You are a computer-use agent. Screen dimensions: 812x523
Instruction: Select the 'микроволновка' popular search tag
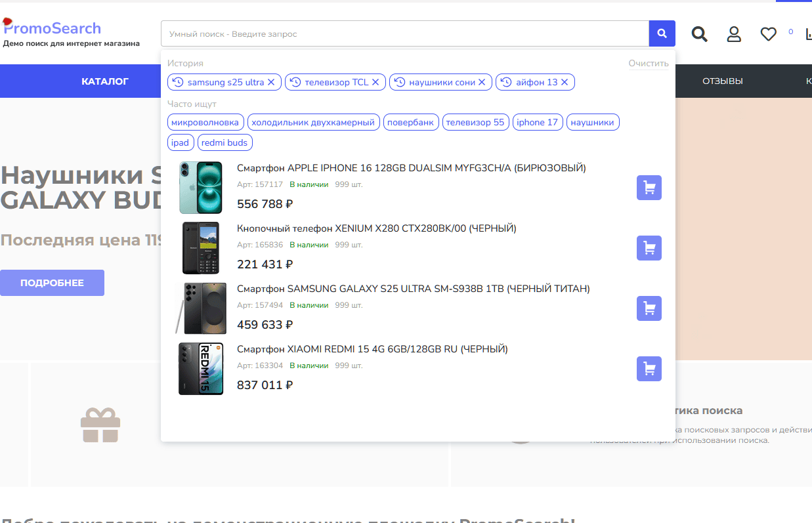205,122
